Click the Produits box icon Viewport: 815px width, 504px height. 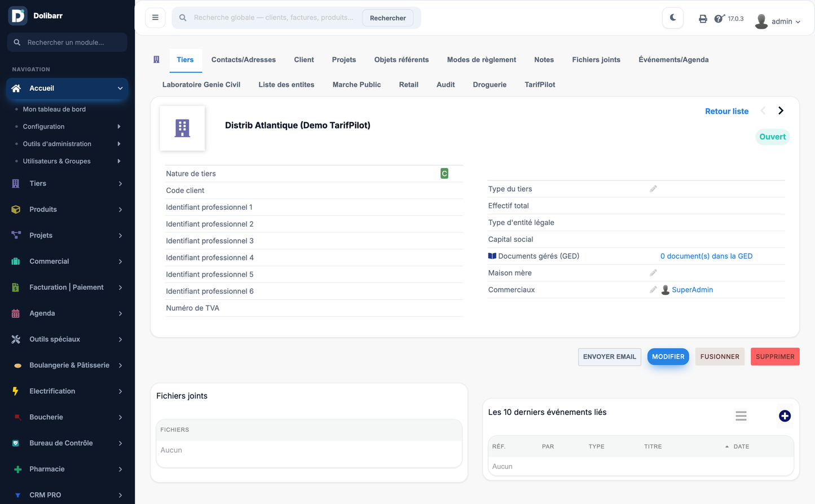coord(16,210)
